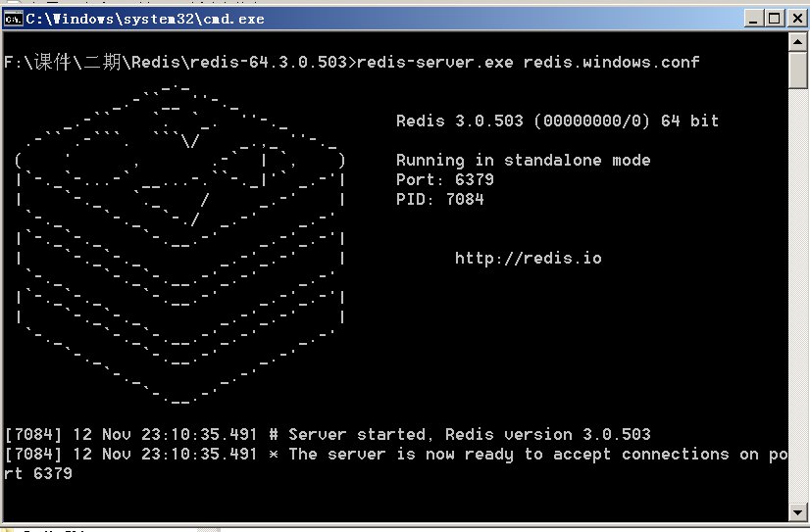810x532 pixels.
Task: Click the ready to accept connections log line
Action: [396, 454]
